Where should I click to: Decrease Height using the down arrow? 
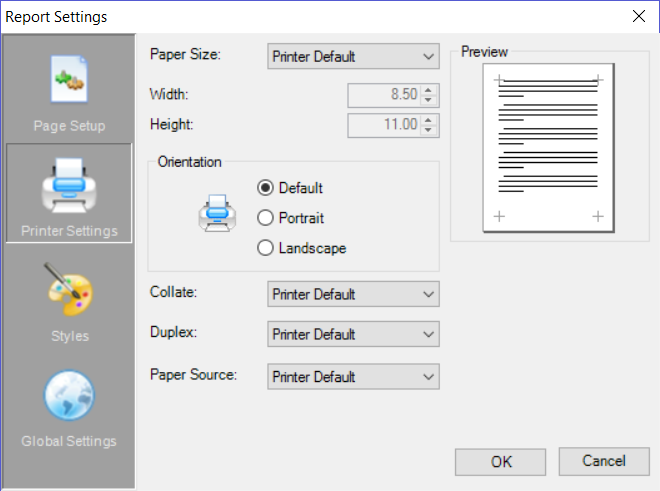pos(429,130)
